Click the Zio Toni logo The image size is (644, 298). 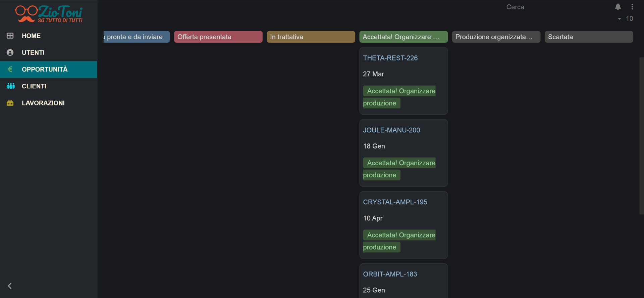49,14
